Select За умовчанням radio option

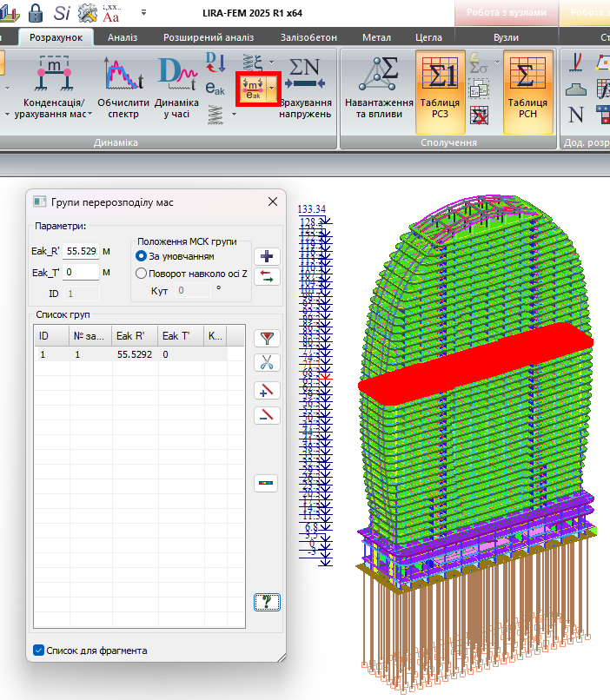(141, 256)
